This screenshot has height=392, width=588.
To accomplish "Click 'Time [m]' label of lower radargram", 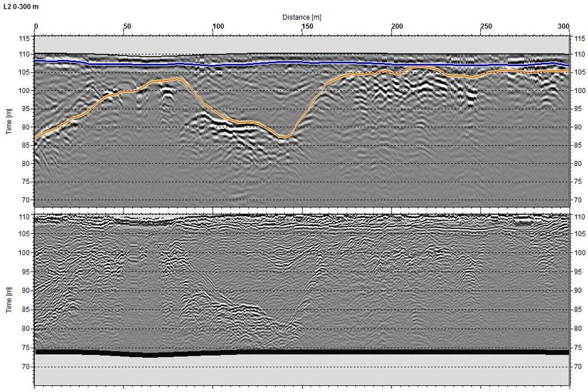I will tap(9, 300).
